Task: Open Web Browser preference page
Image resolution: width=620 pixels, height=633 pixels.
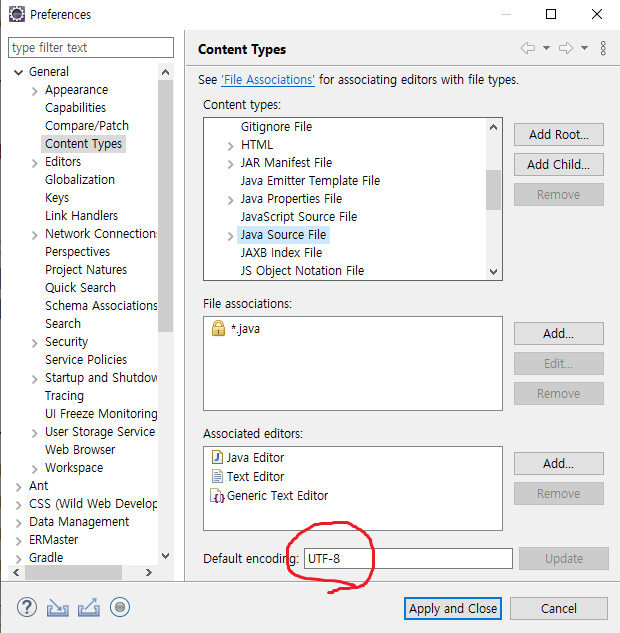Action: (x=80, y=449)
